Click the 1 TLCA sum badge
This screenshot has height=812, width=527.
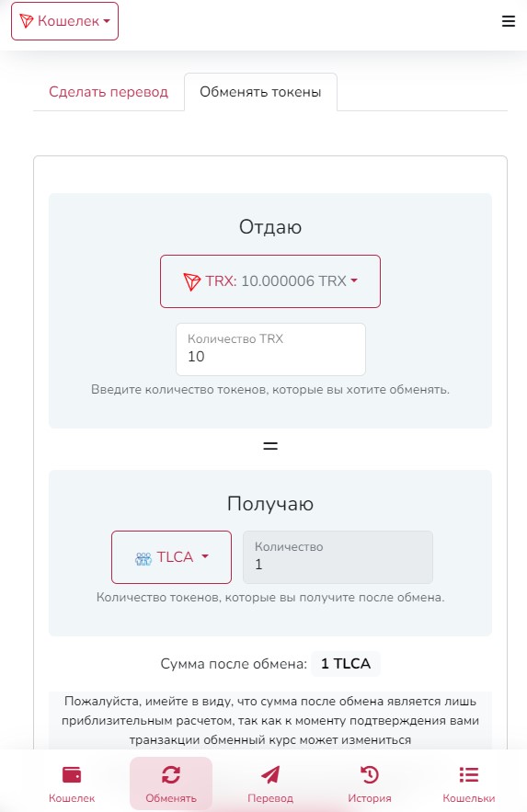pyautogui.click(x=346, y=663)
